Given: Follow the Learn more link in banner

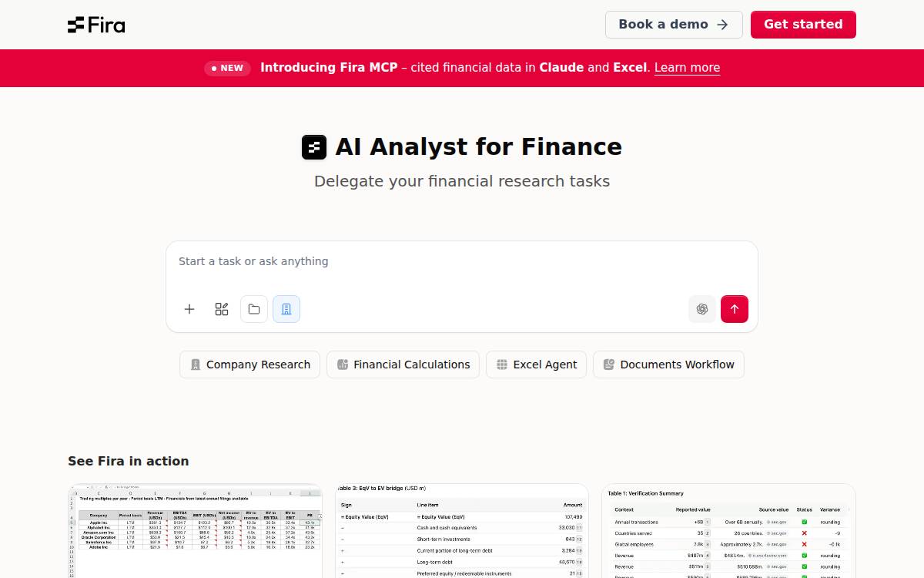Looking at the screenshot, I should (x=687, y=68).
